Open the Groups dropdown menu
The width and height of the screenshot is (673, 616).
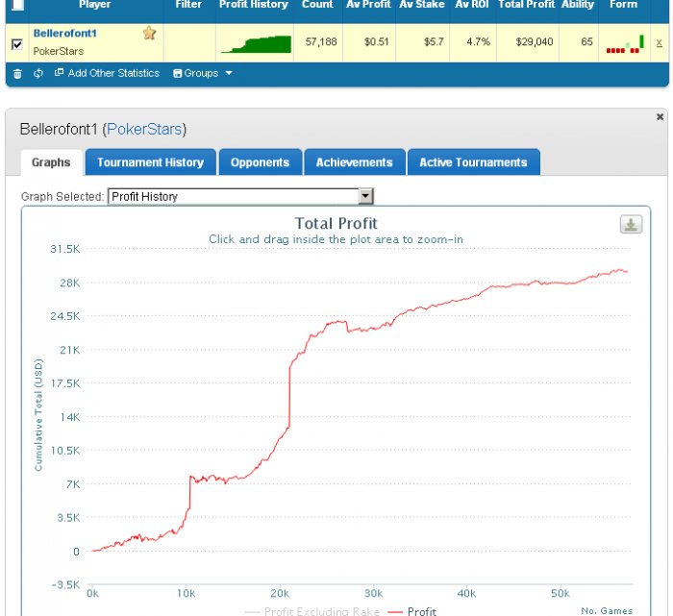click(x=203, y=73)
